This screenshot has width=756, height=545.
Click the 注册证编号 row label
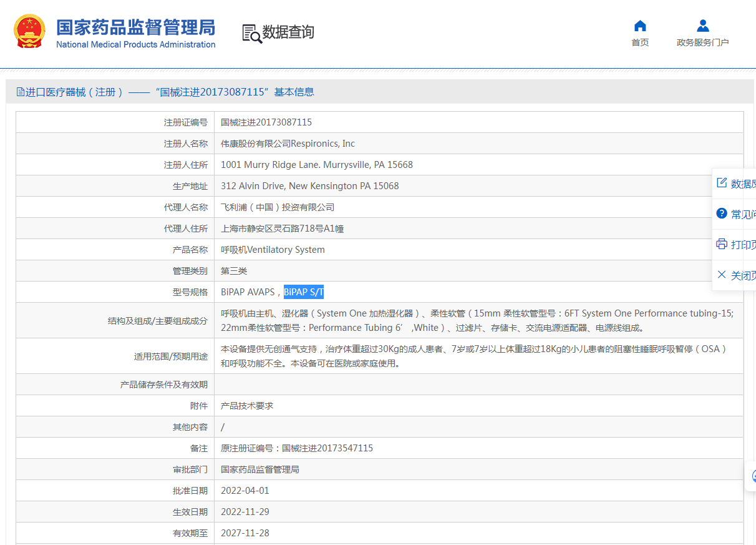pyautogui.click(x=186, y=122)
